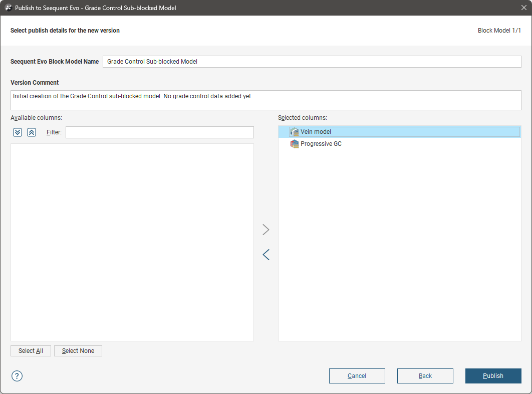The height and width of the screenshot is (394, 532).
Task: Go to previous step with Back button
Action: pos(425,376)
